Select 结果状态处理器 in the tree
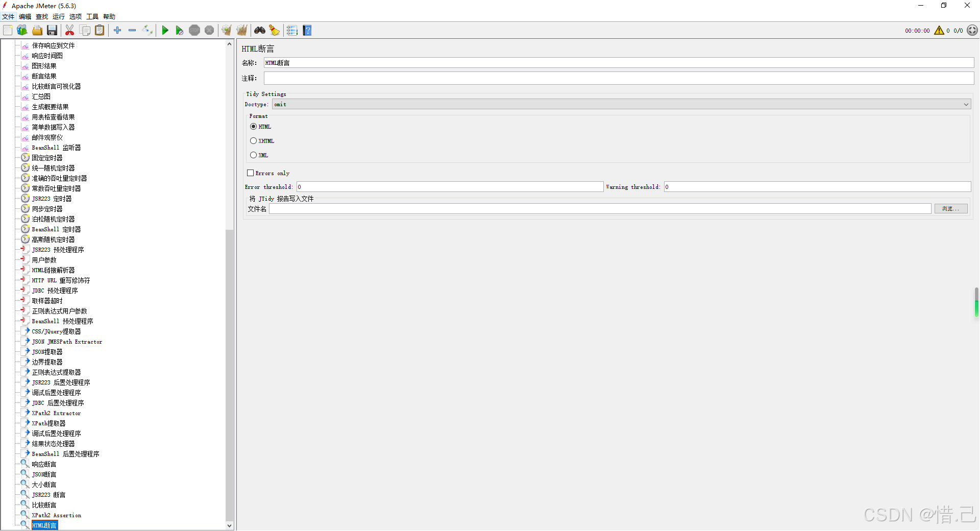This screenshot has height=531, width=980. [x=53, y=444]
